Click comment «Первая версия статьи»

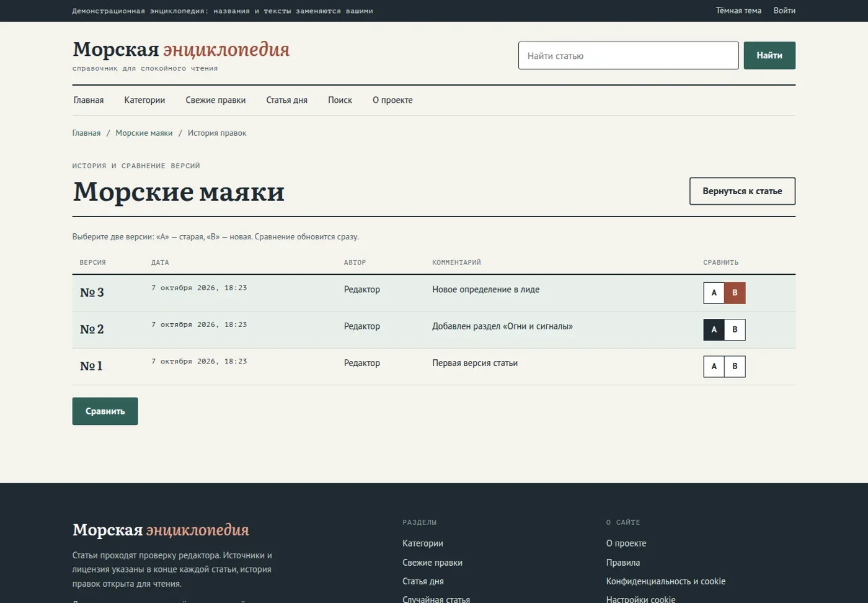(475, 363)
